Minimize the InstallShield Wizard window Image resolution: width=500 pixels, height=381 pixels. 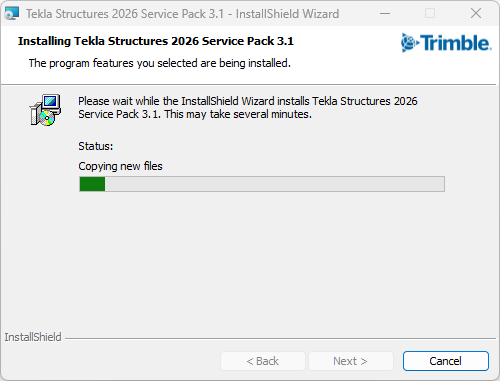click(385, 14)
